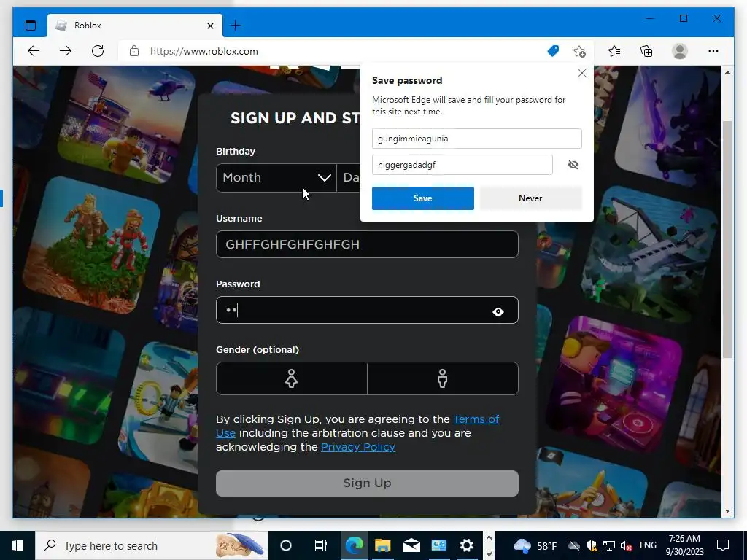Go forward to the next page
This screenshot has width=747, height=560.
tap(66, 51)
